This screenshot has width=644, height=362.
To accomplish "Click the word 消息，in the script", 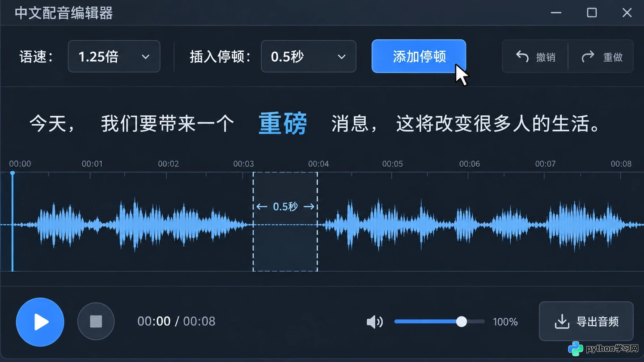I will click(355, 125).
